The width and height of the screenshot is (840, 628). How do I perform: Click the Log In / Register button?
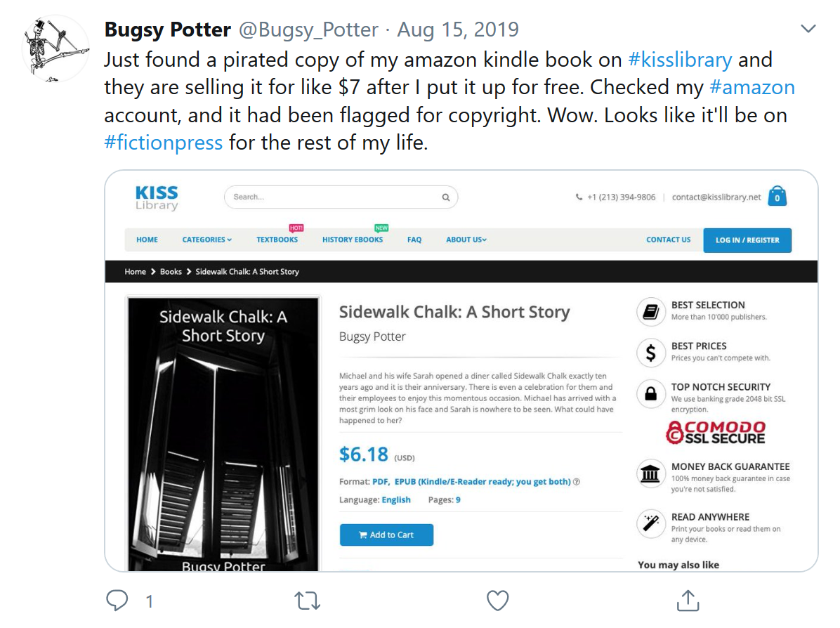click(x=747, y=240)
